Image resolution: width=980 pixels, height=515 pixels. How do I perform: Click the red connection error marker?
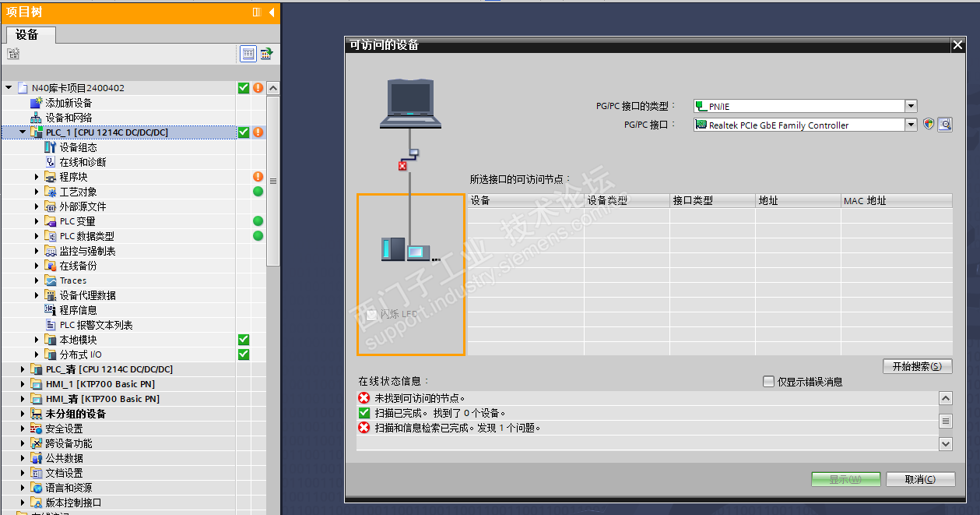click(402, 166)
